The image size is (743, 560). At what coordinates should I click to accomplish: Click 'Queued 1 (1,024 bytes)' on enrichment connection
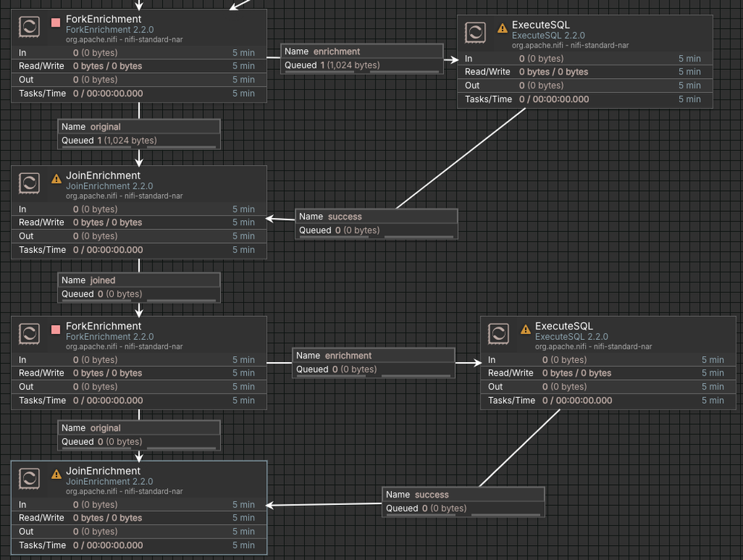332,65
